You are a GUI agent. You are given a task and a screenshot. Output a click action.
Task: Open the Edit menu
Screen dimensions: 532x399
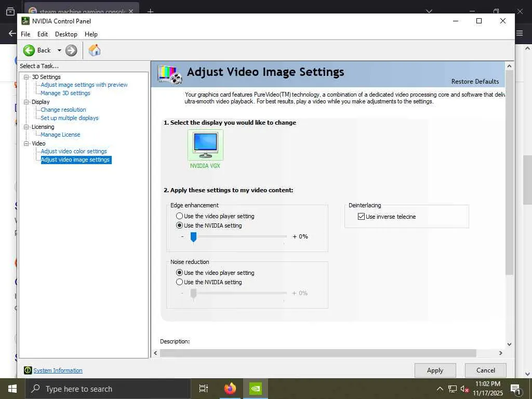[43, 34]
